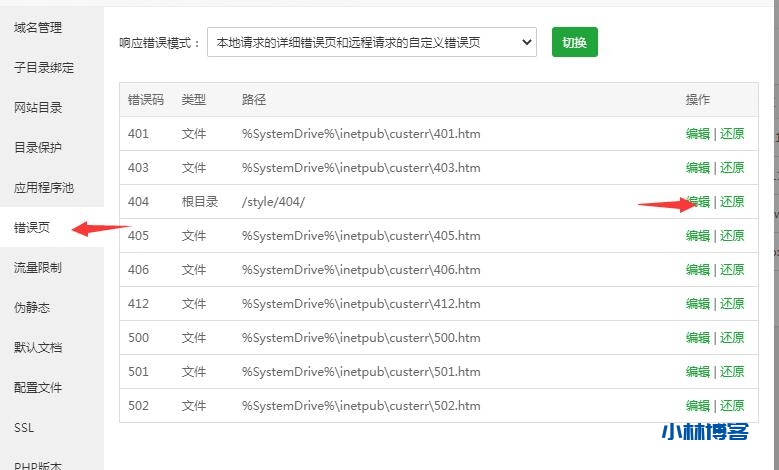The image size is (779, 470).
Task: Select 子目录绑定 sidebar item
Action: (x=44, y=67)
